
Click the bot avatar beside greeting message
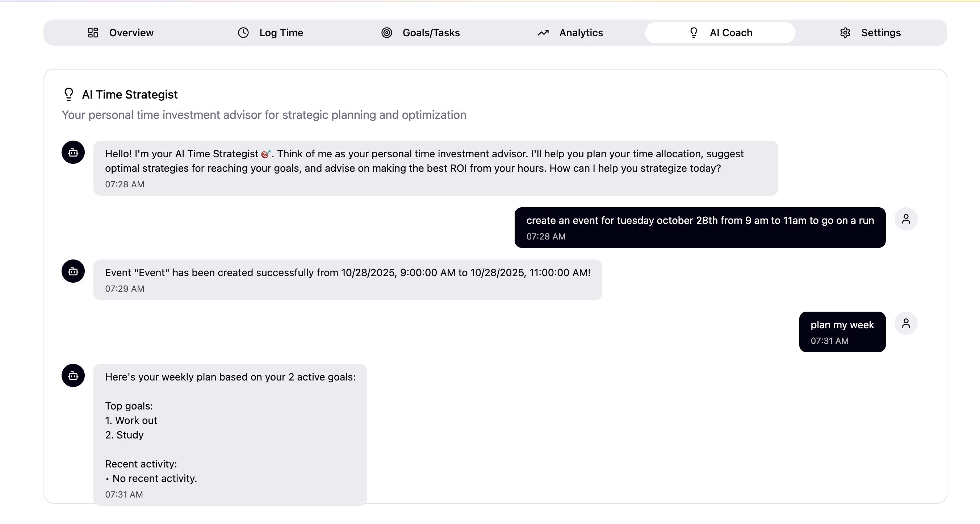[x=73, y=153]
